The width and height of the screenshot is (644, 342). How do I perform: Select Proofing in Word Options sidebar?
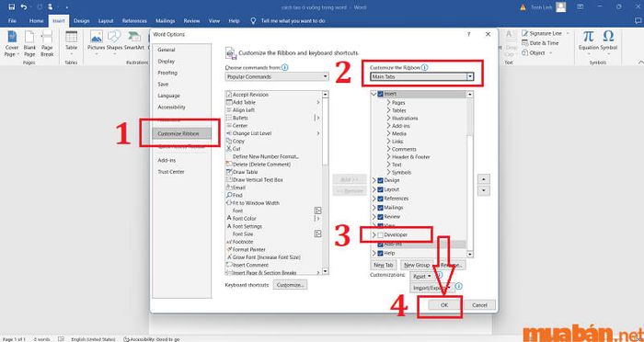(x=181, y=73)
